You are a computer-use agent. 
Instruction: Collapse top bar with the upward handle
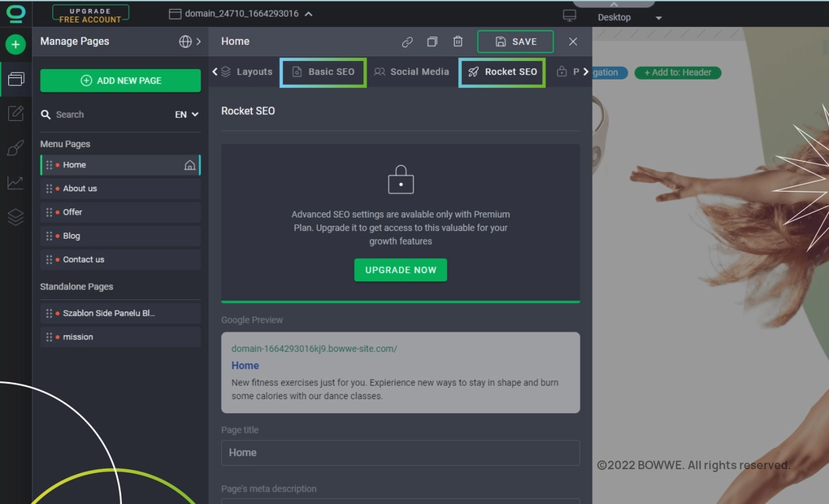point(614,4)
